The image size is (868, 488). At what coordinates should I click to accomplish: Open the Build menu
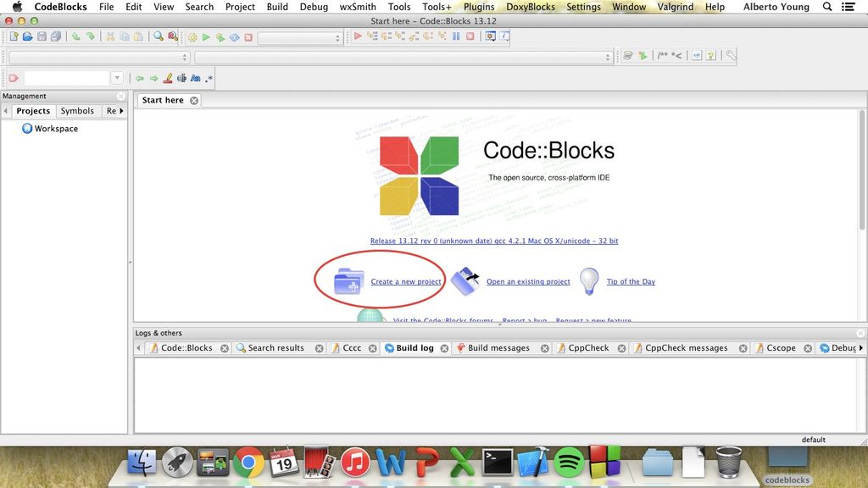coord(277,7)
